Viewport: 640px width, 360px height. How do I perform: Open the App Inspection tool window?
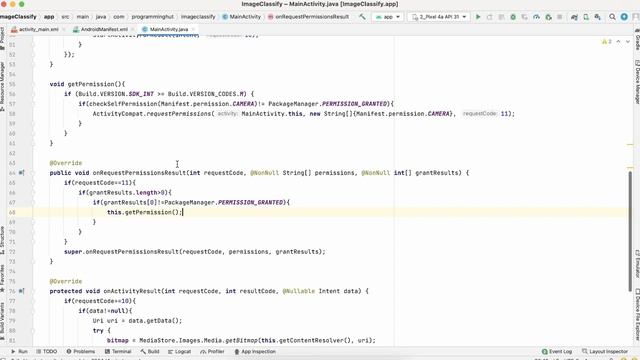(255, 351)
